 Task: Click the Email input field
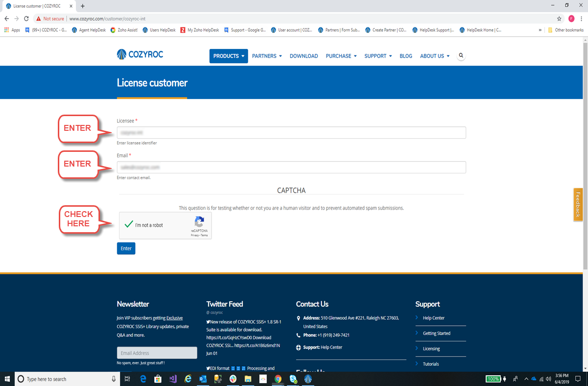[x=291, y=167]
